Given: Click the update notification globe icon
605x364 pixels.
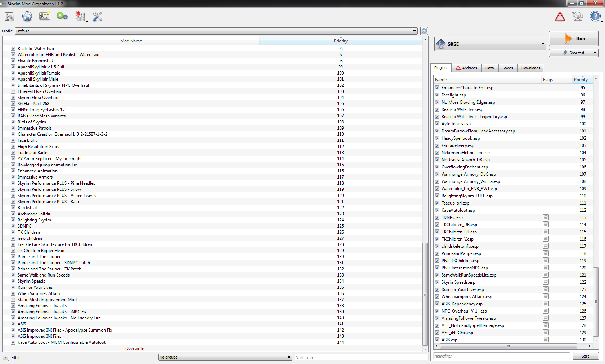Looking at the screenshot, I should click(x=577, y=17).
